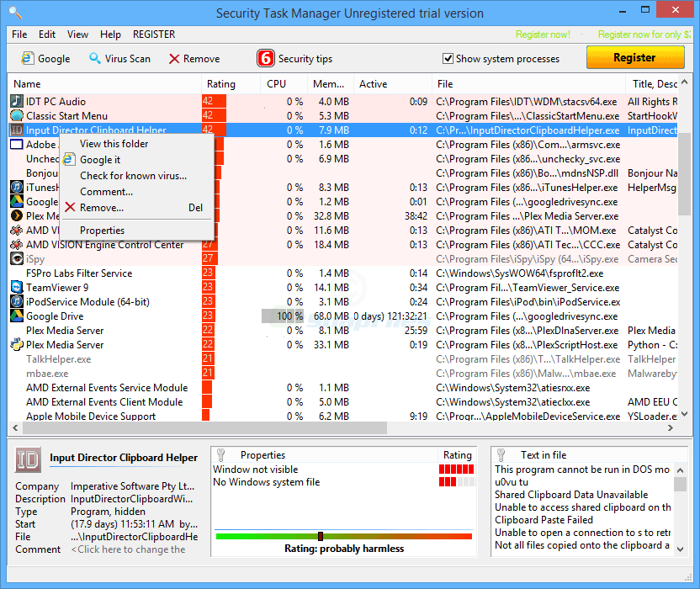Click the Google toolbar icon
The image size is (700, 589).
28,59
